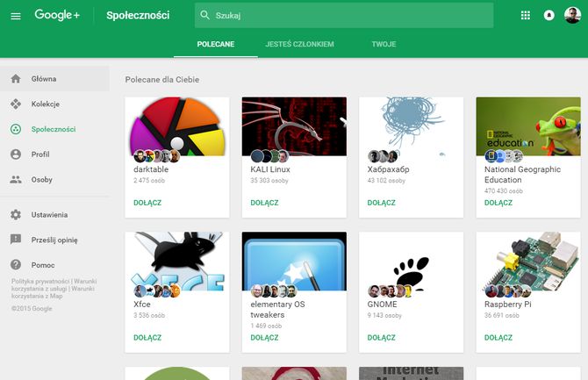Click the Główna home icon
The width and height of the screenshot is (588, 380).
tap(16, 79)
